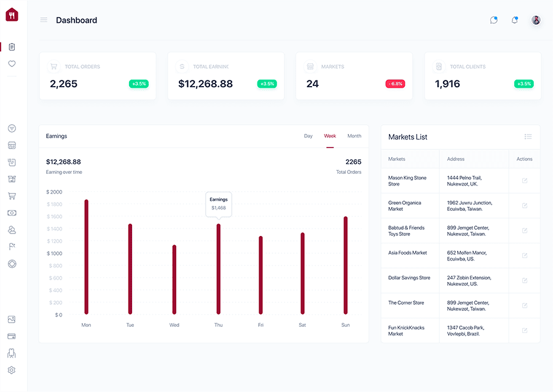Edit the Asia Foods Market row
This screenshot has height=392, width=553.
[x=525, y=256]
